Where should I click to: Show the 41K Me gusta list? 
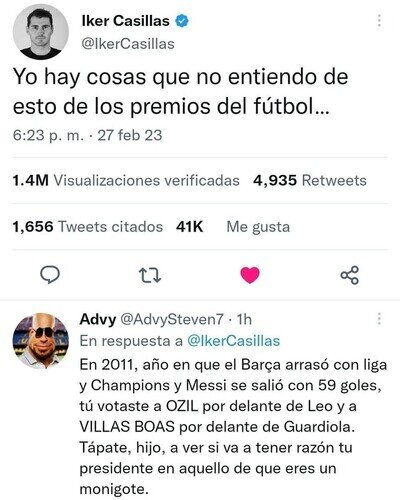click(x=233, y=227)
